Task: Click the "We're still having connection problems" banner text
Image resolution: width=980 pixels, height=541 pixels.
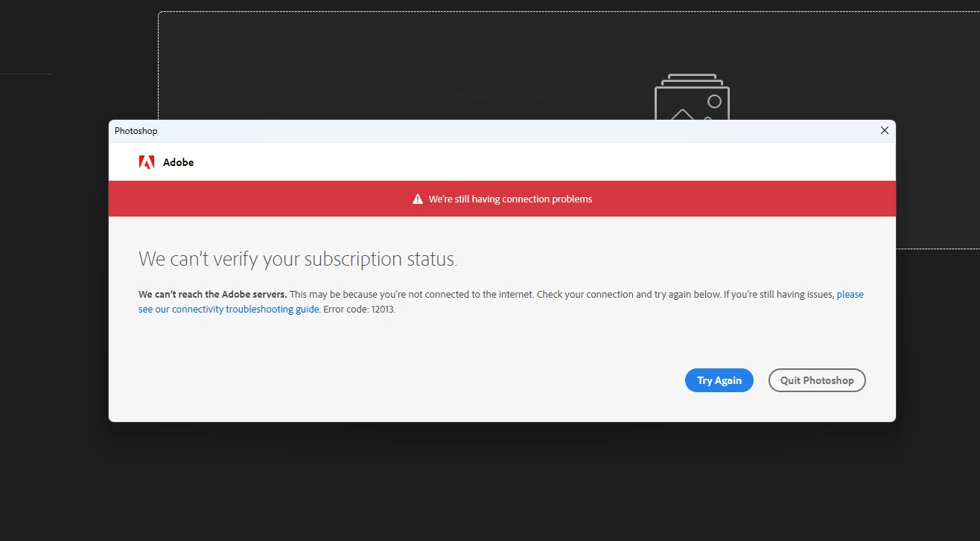Action: [510, 199]
